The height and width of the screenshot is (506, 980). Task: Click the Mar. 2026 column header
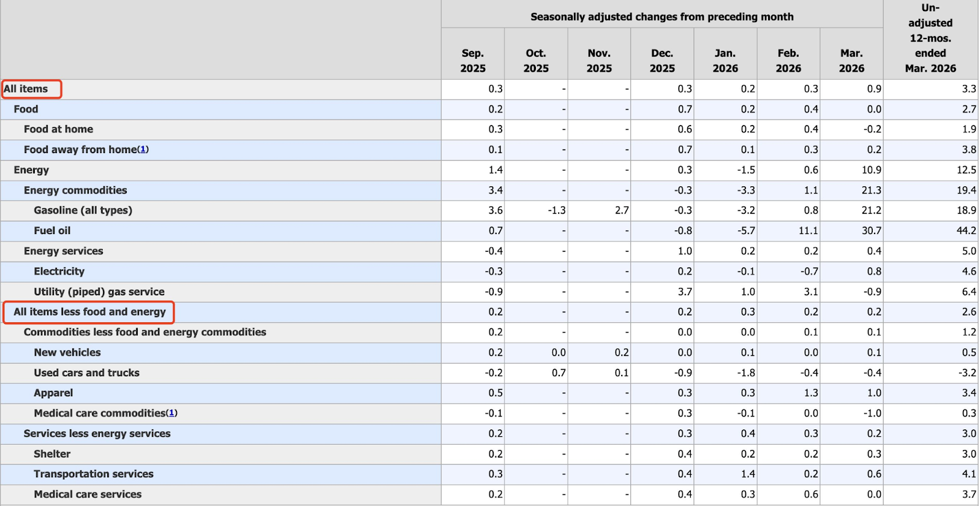coord(851,61)
